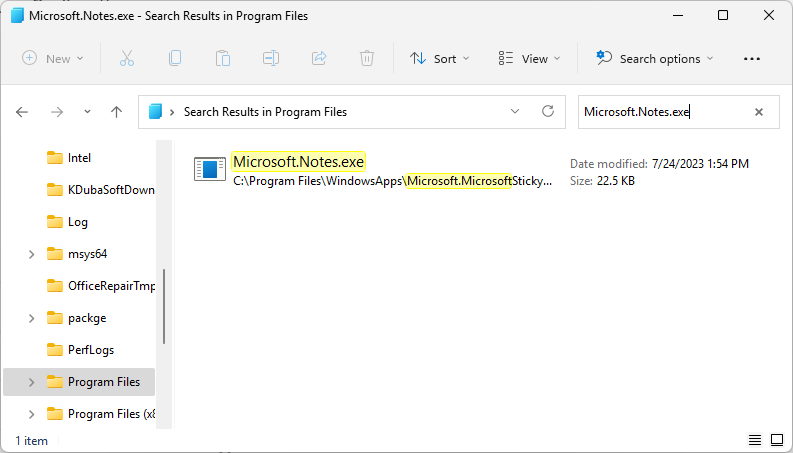Select the Program Files folder
Viewport: 793px width, 453px height.
(x=79, y=382)
